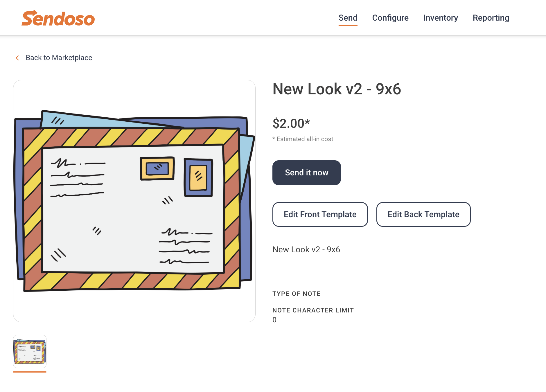This screenshot has height=392, width=546.
Task: Click the New Look v2 - 9x6 heading
Action: (337, 89)
